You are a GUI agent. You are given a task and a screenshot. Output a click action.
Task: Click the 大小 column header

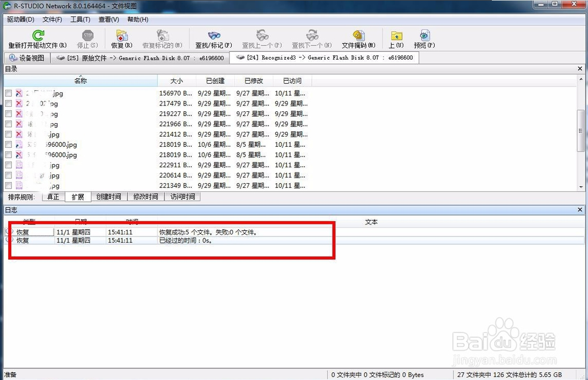(x=176, y=81)
